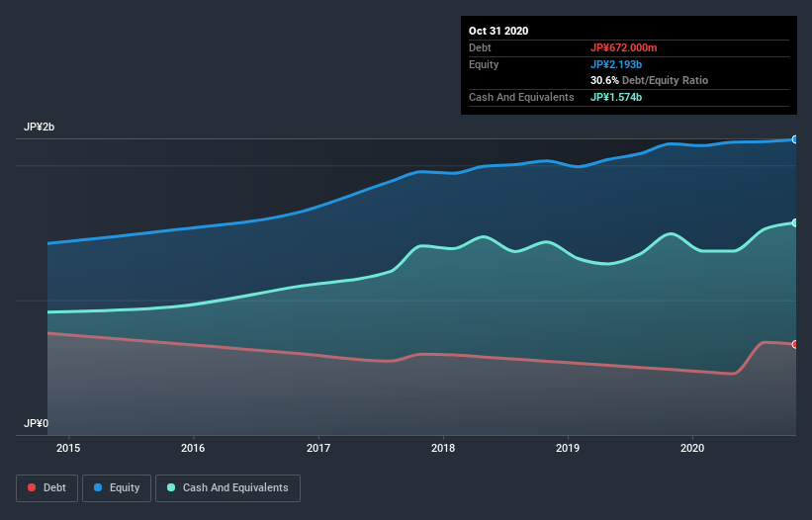Click the 2017 x-axis label
Image resolution: width=812 pixels, height=520 pixels.
pos(317,448)
